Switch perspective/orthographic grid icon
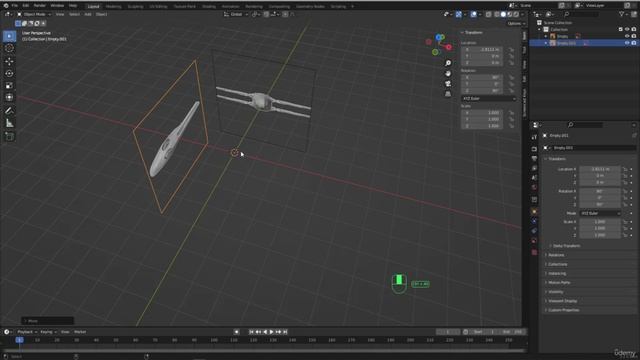 click(448, 94)
